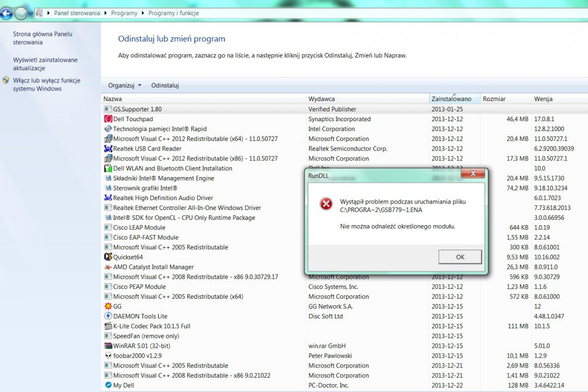Click the Składniki Intel Management Engine icon
This screenshot has width=588, height=392.
point(108,178)
